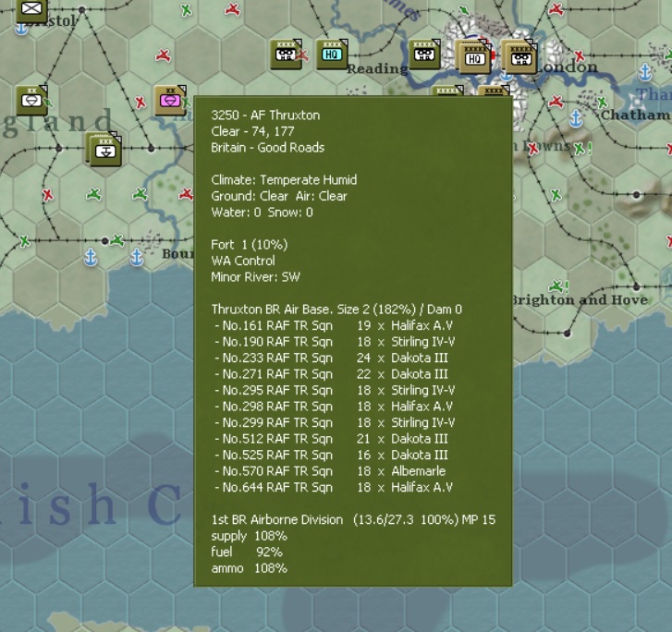Click small green airfield marker north of London city
This screenshot has height=632, width=672.
click(464, 10)
